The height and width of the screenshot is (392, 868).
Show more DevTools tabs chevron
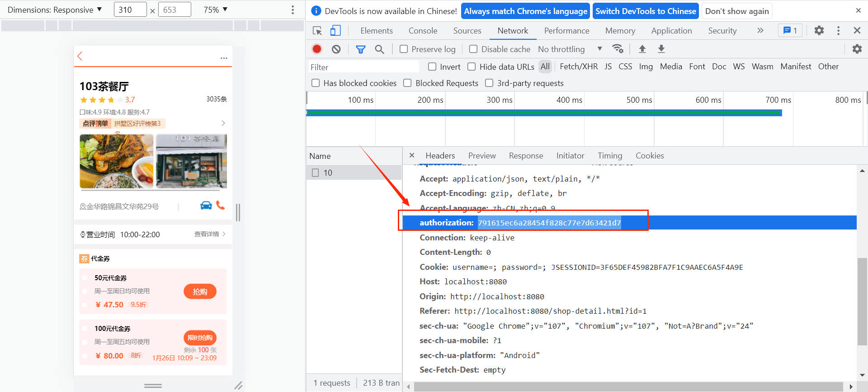pos(760,30)
